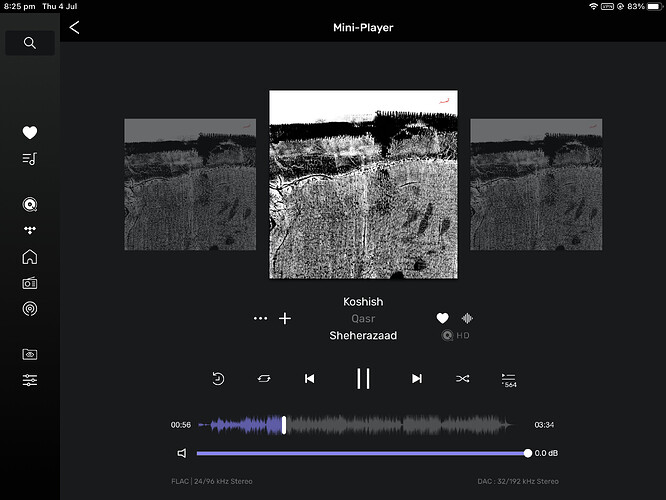The image size is (666, 500).
Task: Select the previous album cover thumbnail
Action: [190, 184]
